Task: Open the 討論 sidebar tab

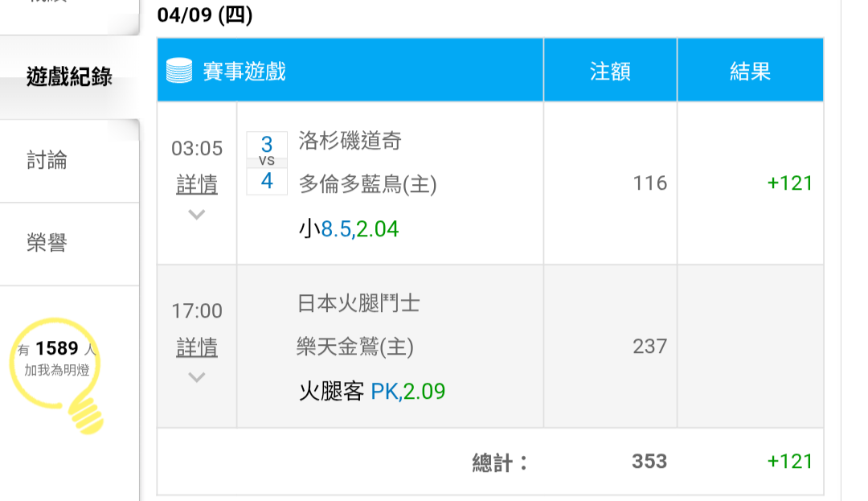Action: (47, 161)
